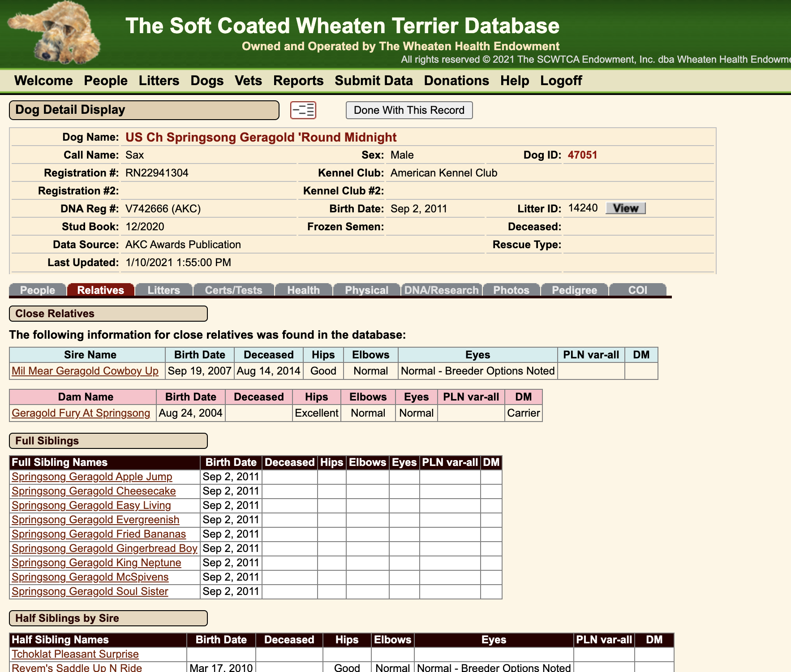Open the People menu item
The height and width of the screenshot is (672, 791).
106,81
